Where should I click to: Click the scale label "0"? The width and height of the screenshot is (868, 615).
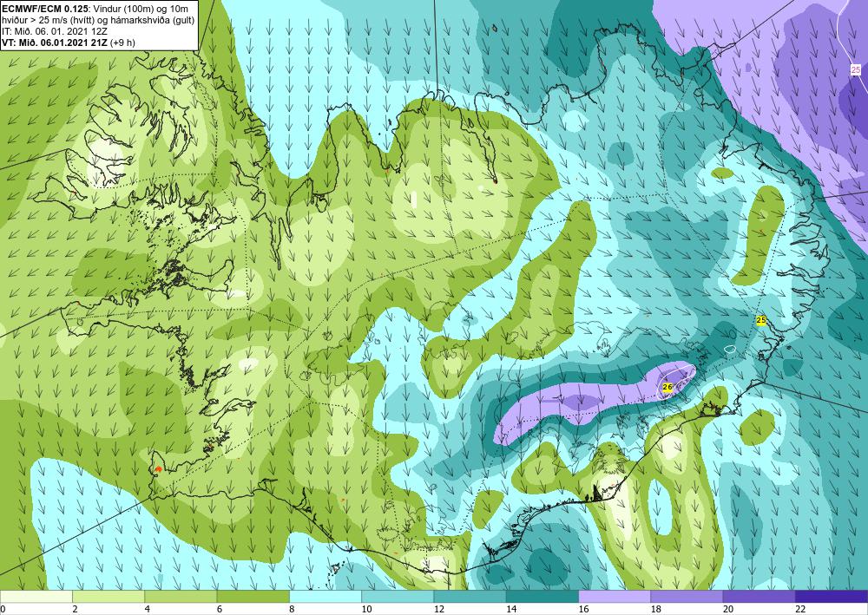[3, 609]
